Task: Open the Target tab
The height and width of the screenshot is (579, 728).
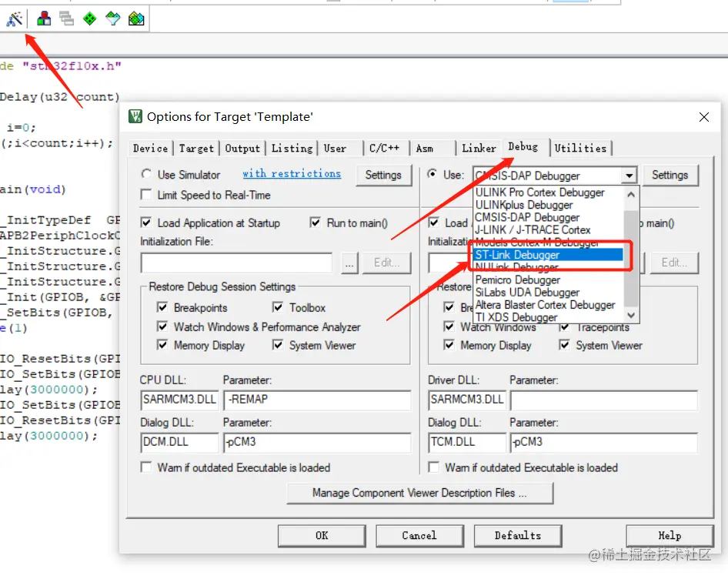Action: click(196, 149)
